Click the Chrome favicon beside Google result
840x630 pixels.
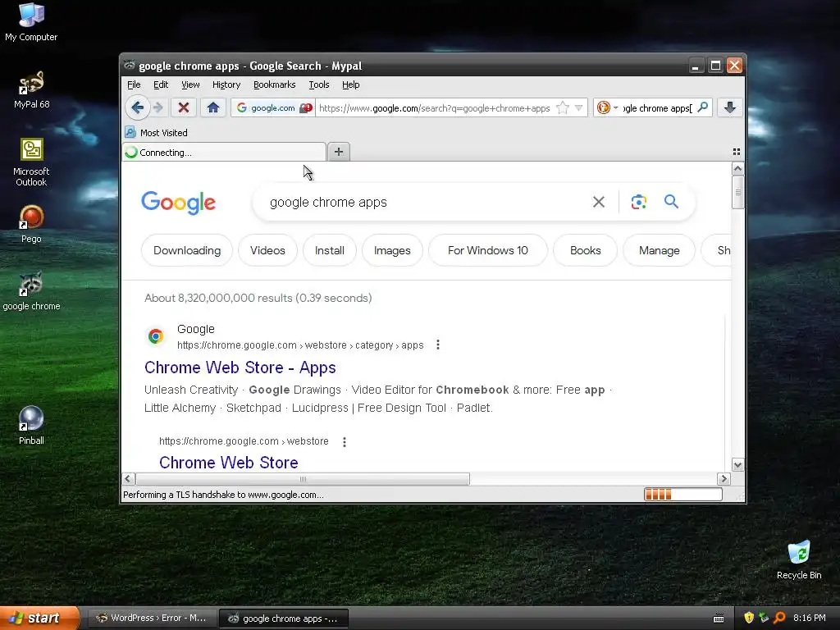[x=156, y=336]
